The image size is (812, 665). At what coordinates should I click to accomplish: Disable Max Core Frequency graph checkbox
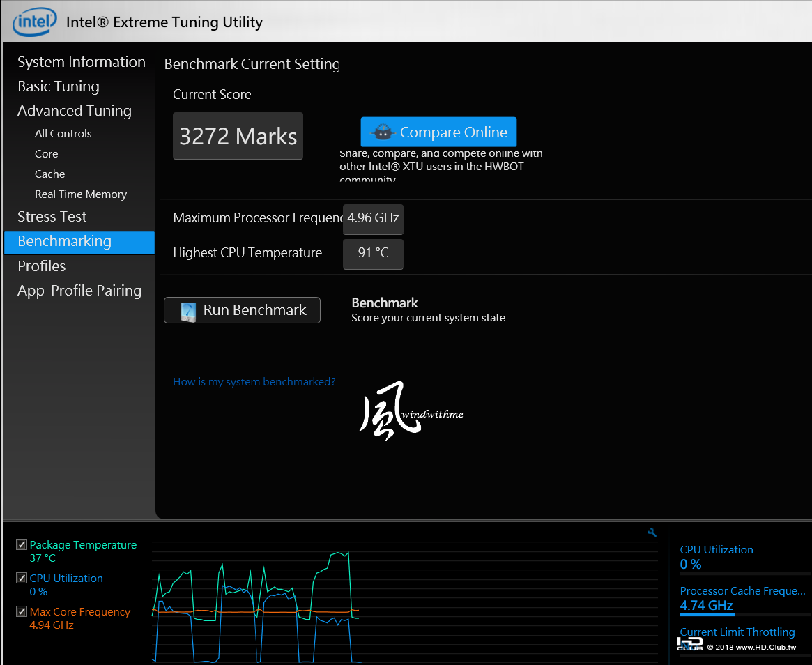[21, 611]
